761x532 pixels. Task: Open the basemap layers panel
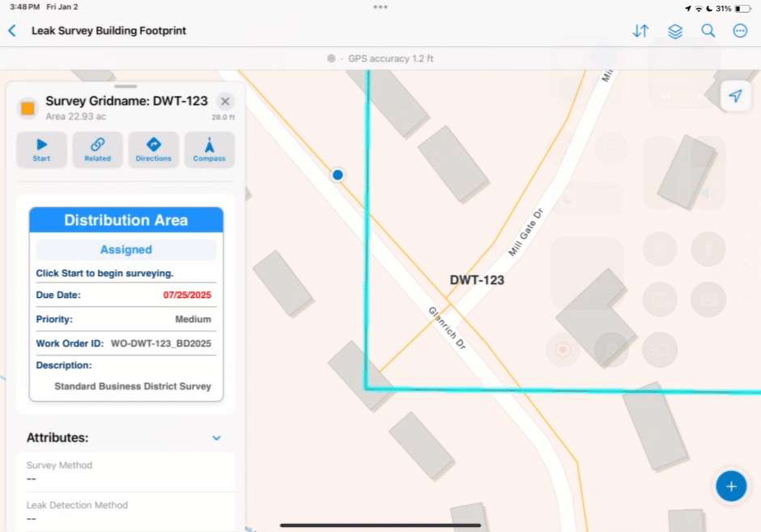pos(675,31)
